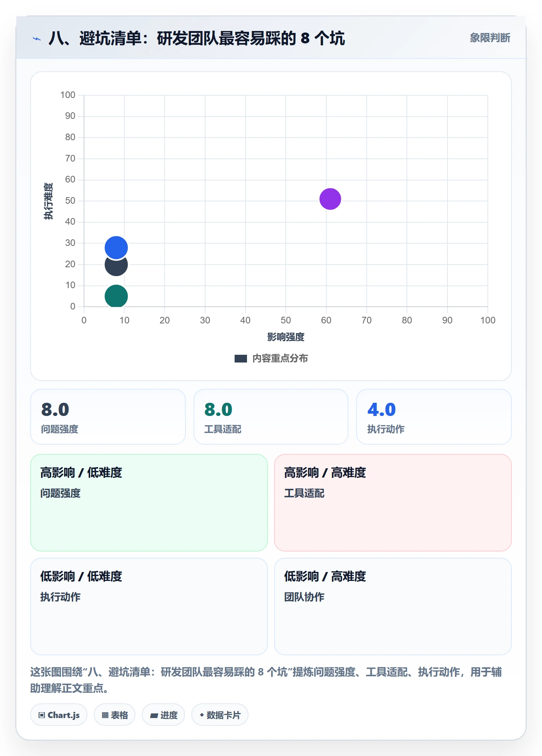542x756 pixels.
Task: Select the blue scatter point
Action: tap(116, 247)
